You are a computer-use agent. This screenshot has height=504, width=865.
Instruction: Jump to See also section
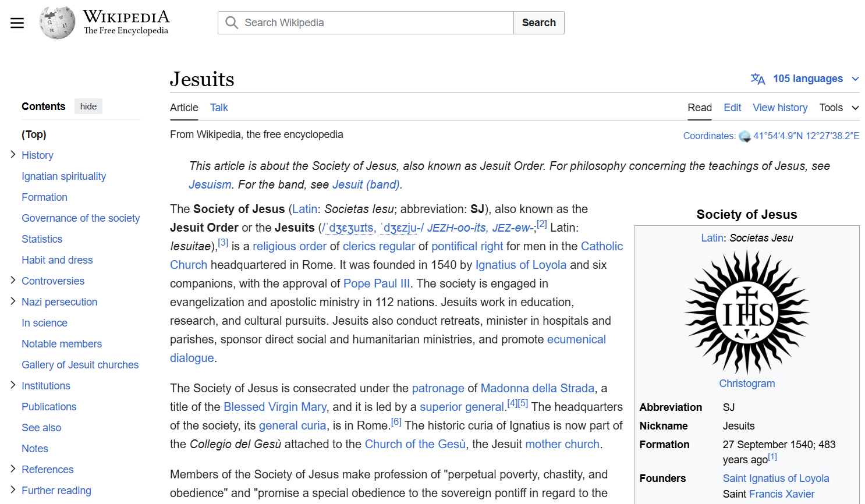coord(41,428)
